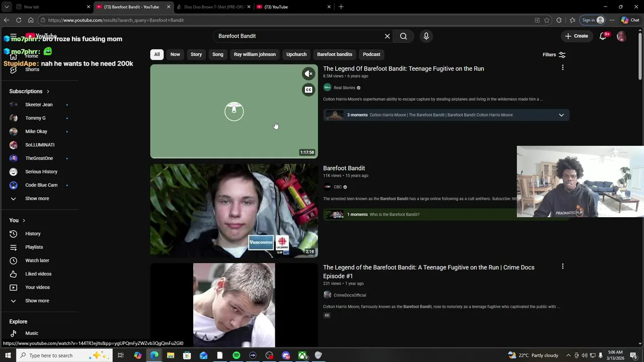Viewport: 644px width, 362px height.
Task: Open the YouTube hamburger guide menu
Action: 14,36
